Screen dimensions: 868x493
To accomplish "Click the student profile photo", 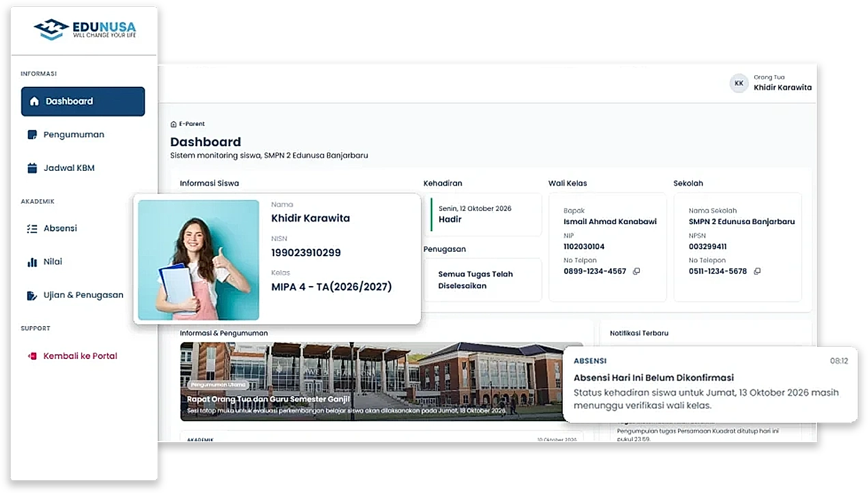I will pyautogui.click(x=198, y=260).
